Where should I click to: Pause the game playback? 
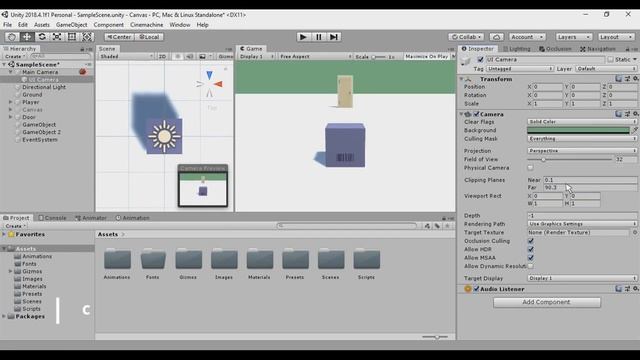(318, 37)
